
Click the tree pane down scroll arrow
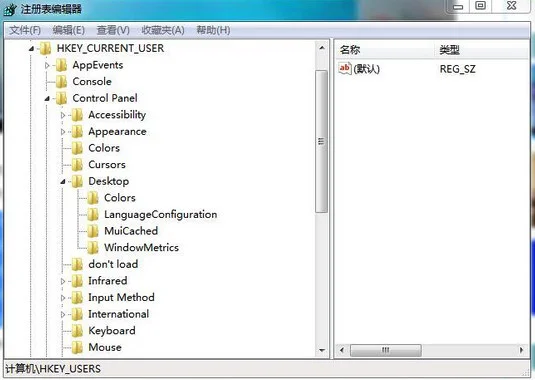(321, 350)
